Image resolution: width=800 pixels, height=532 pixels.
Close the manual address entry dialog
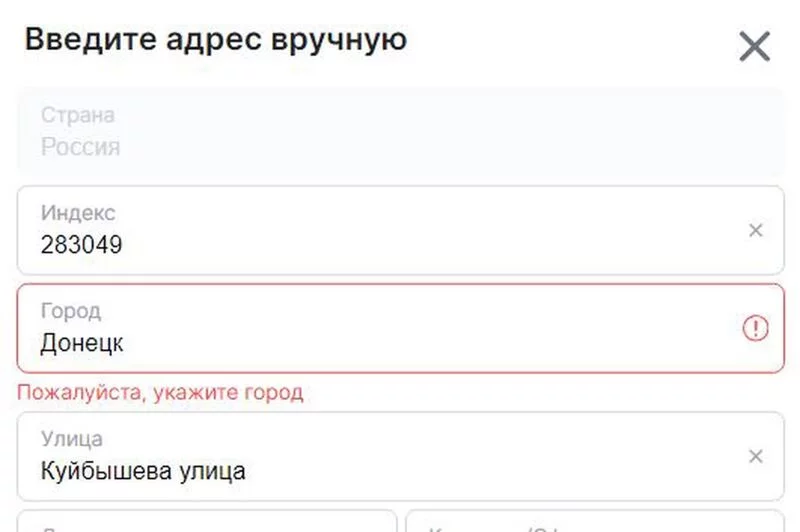tap(754, 46)
